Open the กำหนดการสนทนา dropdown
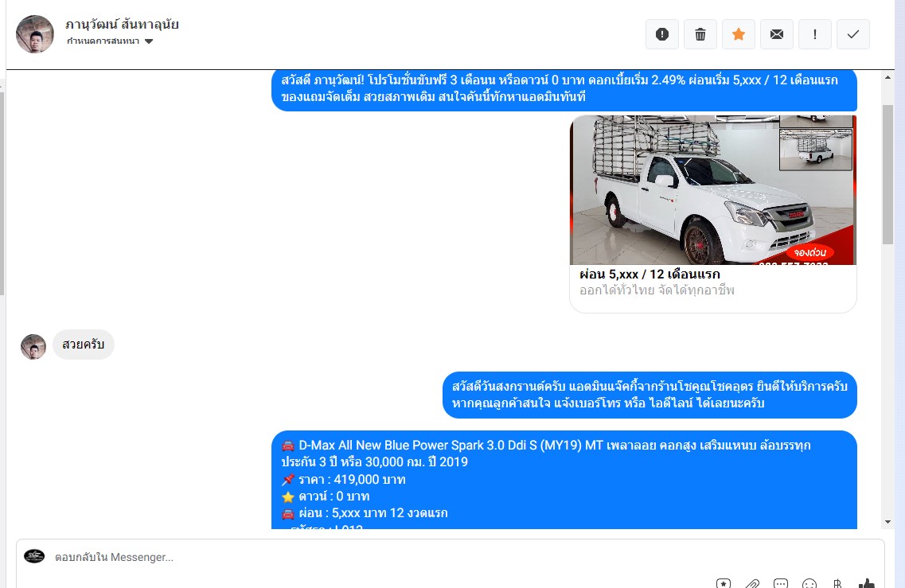Viewport: 905px width, 588px height. [x=110, y=41]
